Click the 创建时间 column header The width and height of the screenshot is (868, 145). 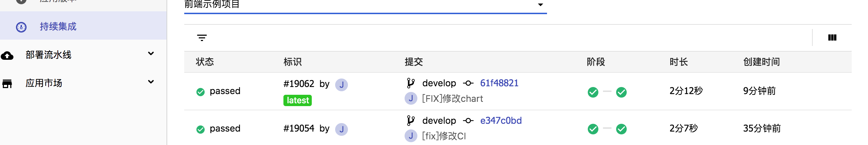[761, 62]
